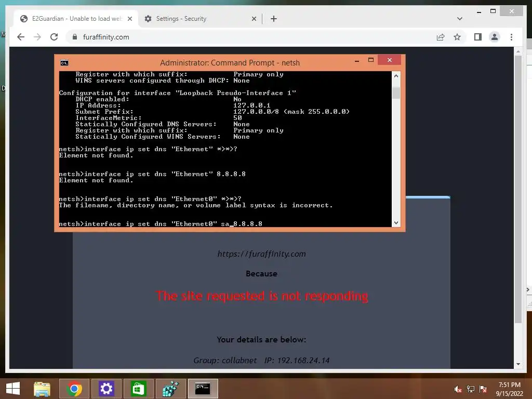Open the Windows Store taskbar icon

click(x=138, y=389)
